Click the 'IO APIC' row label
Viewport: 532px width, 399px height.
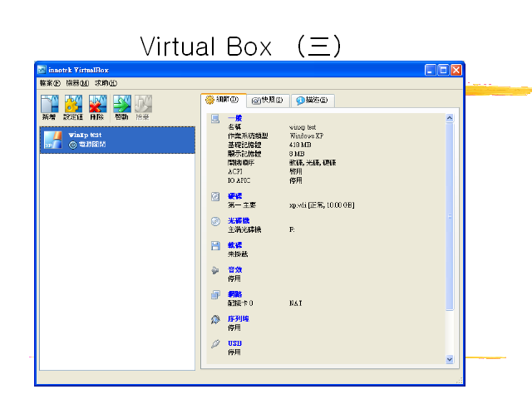pyautogui.click(x=239, y=181)
